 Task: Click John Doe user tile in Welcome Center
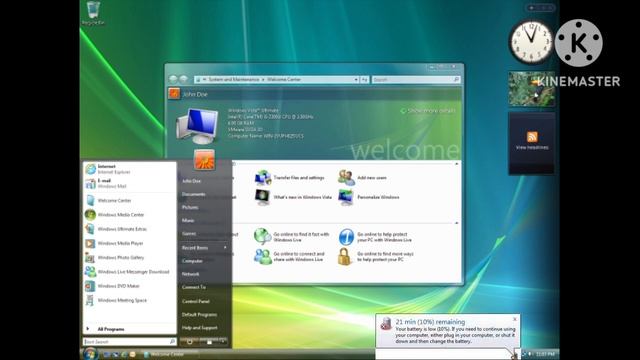(x=174, y=94)
